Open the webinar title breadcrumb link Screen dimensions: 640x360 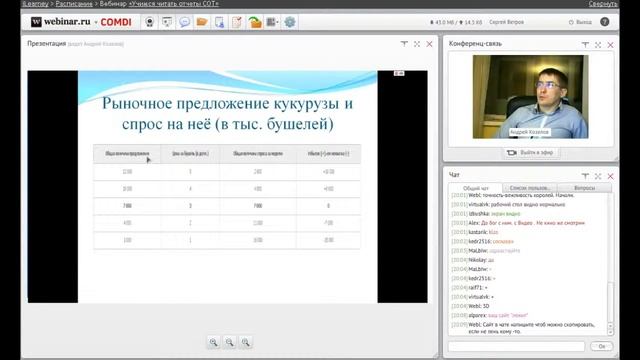click(x=173, y=4)
